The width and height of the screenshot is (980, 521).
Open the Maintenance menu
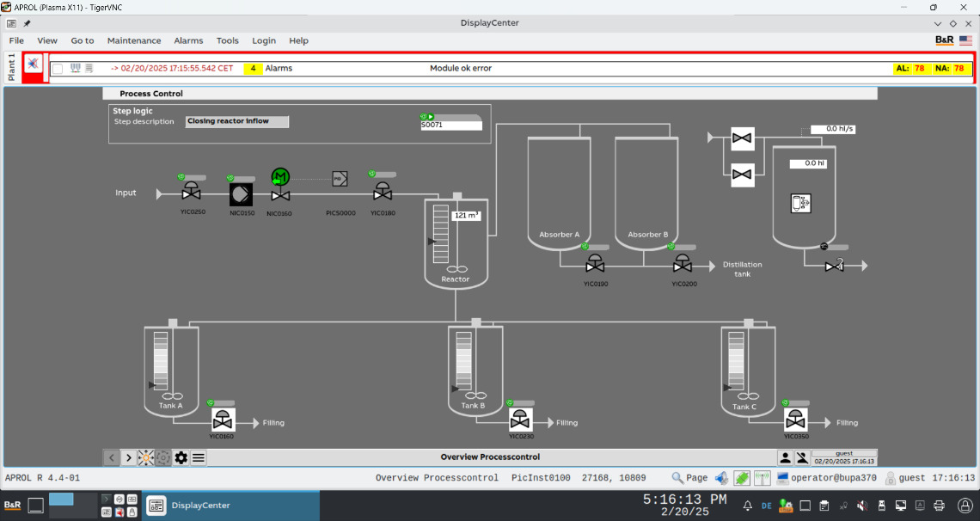133,40
